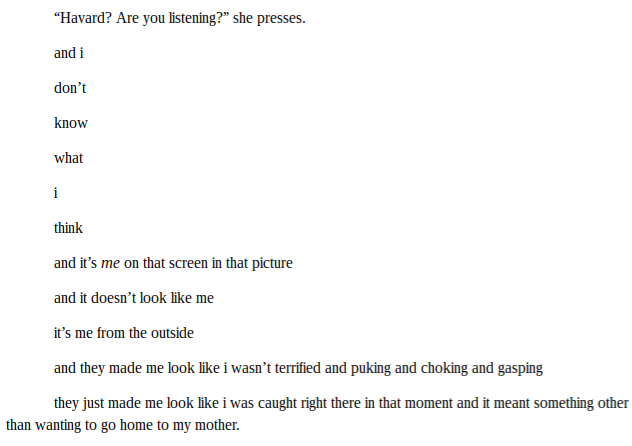Click the word "Havard?" in first line

[x=83, y=18]
